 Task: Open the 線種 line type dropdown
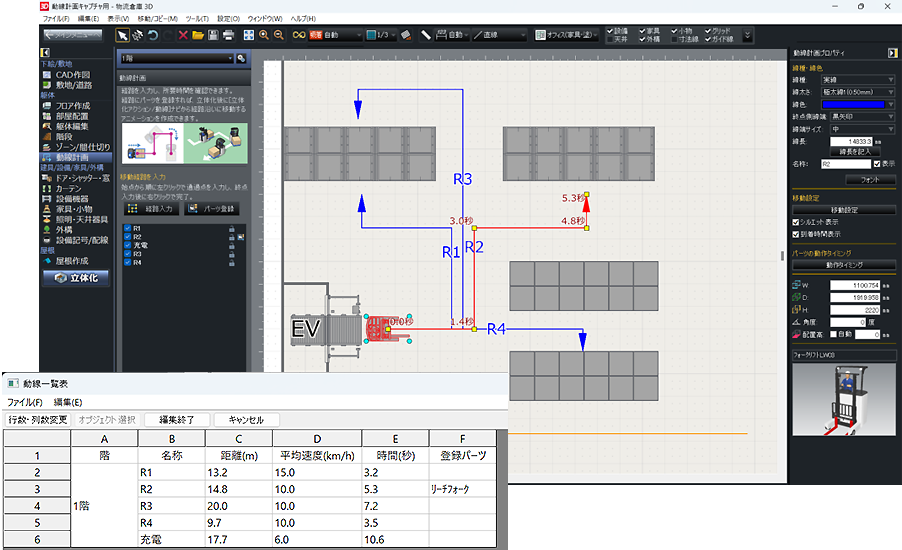point(857,78)
